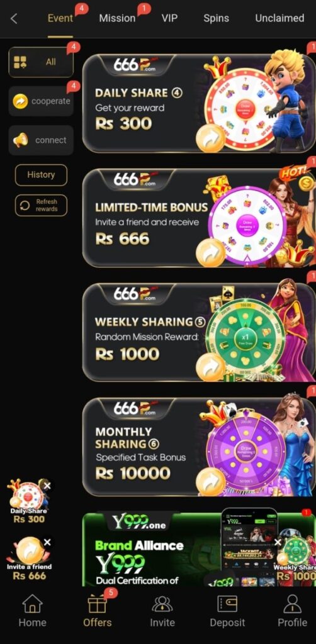This screenshot has width=316, height=644.
Task: Tap the back arrow icon
Action: pyautogui.click(x=14, y=18)
